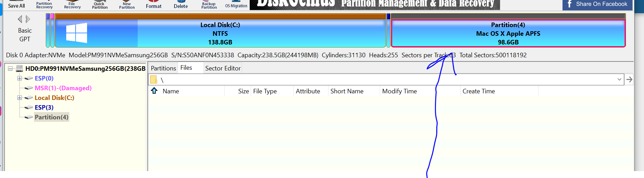Click the S/N:S50ANF0N453338 text
This screenshot has width=644, height=178.
tap(203, 55)
